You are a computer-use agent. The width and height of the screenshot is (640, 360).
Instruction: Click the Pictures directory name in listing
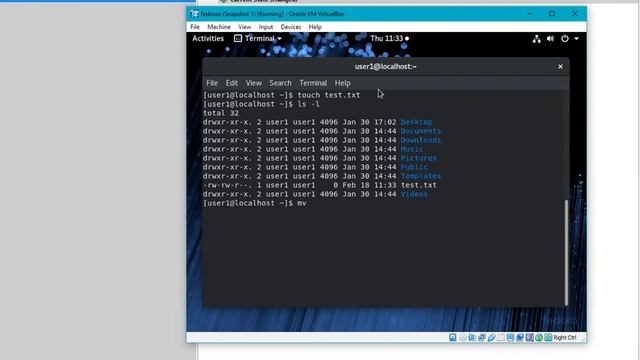click(x=419, y=158)
